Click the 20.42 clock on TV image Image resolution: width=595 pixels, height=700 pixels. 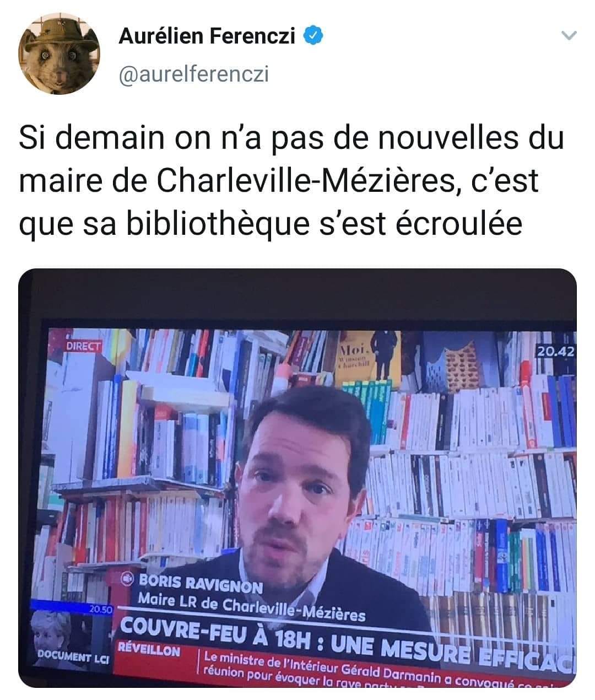[x=555, y=352]
